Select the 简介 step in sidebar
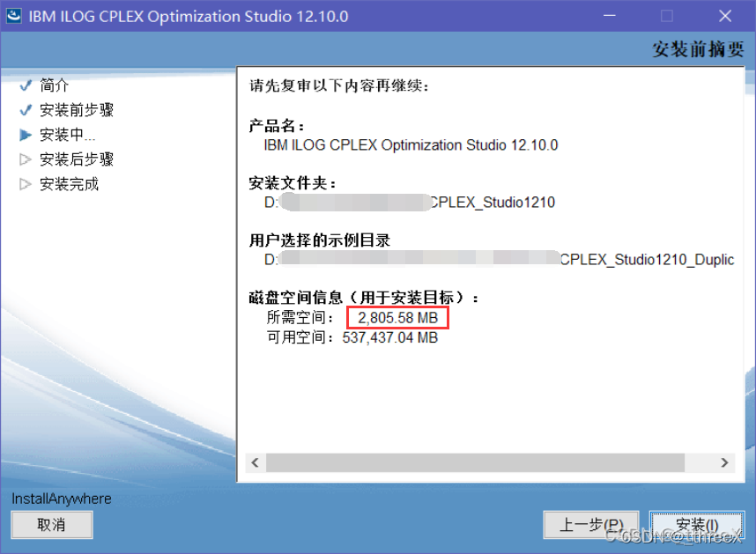Image resolution: width=756 pixels, height=554 pixels. 55,85
